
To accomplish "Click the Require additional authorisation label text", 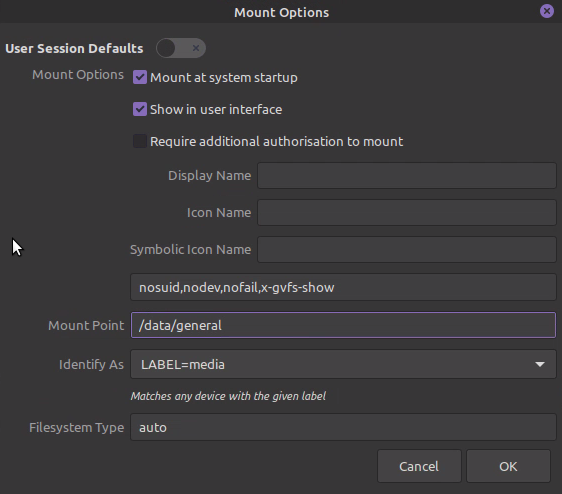I will (x=276, y=141).
